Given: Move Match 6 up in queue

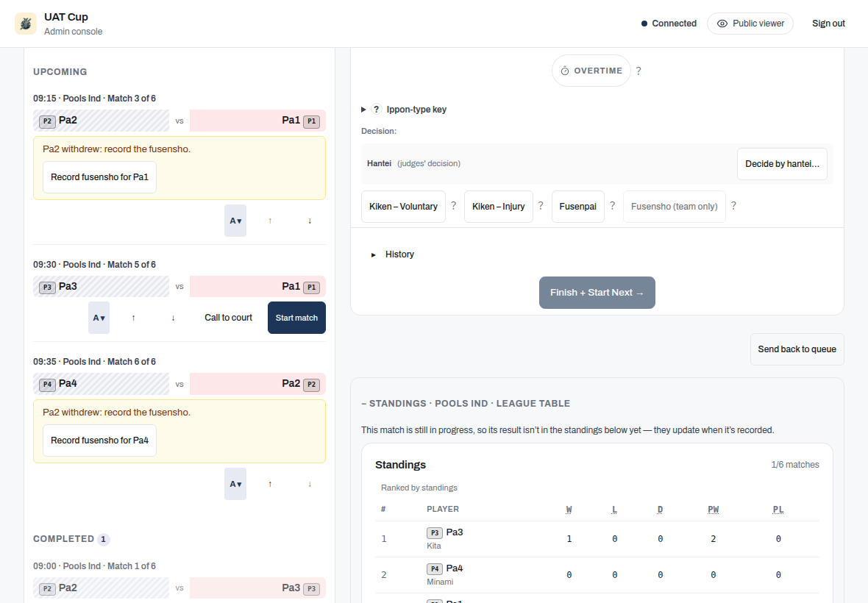Looking at the screenshot, I should click(270, 484).
